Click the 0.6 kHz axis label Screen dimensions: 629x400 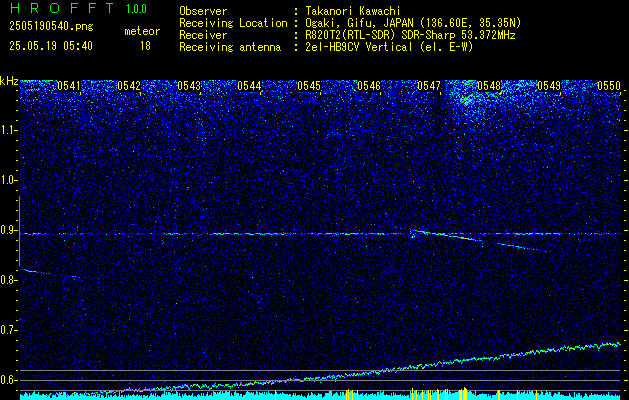8,380
